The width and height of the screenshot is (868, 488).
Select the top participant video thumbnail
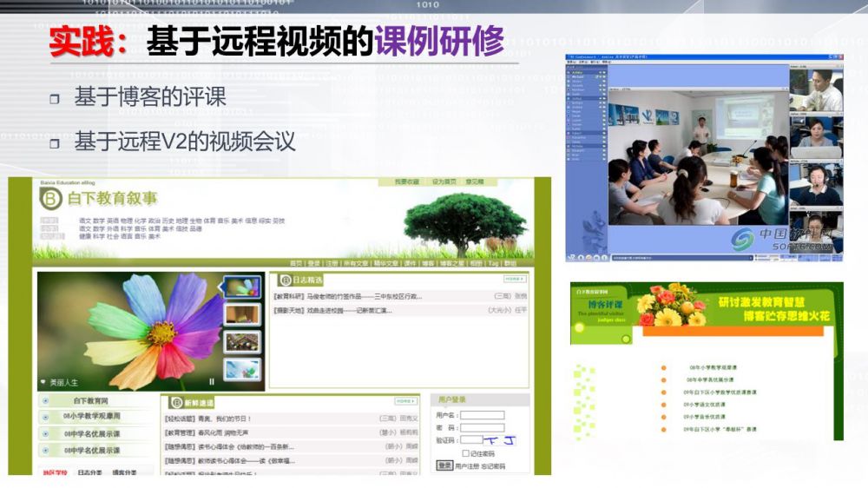(815, 89)
